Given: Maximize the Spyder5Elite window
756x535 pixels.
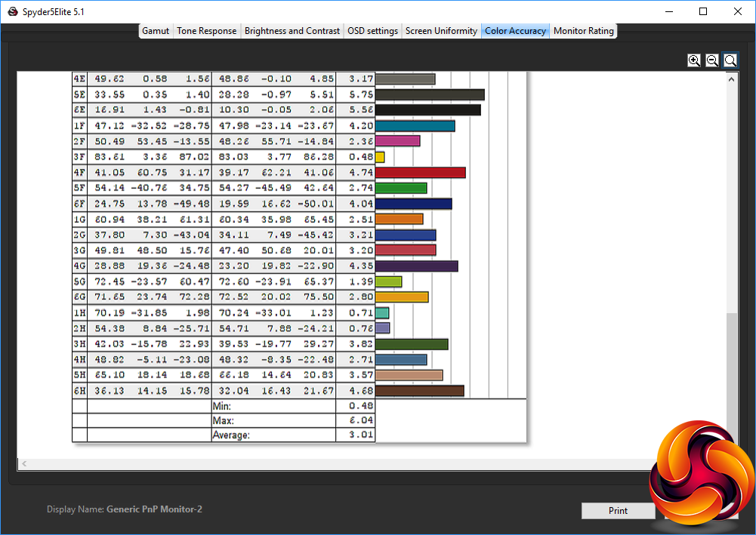Looking at the screenshot, I should point(703,11).
